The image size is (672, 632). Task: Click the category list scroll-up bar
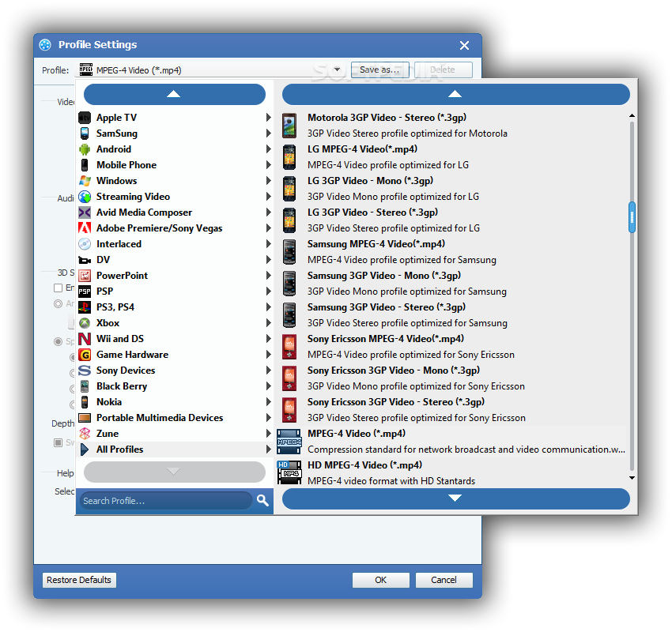pos(175,94)
